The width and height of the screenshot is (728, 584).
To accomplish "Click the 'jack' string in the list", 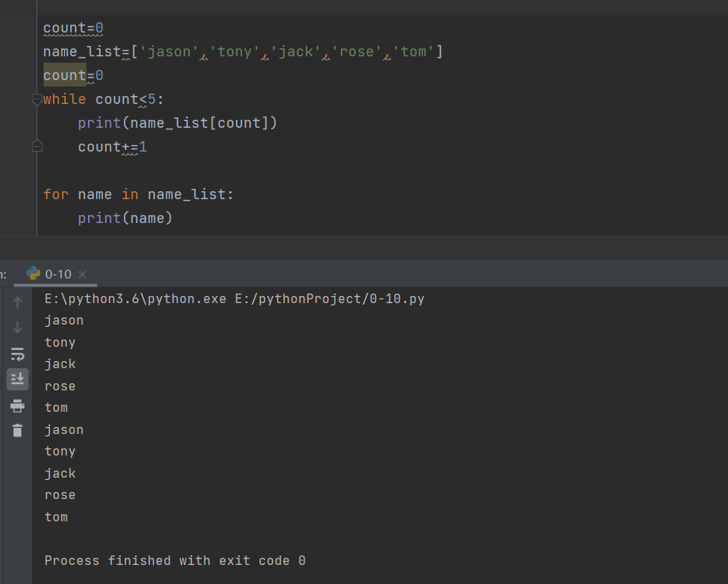I will (x=295, y=52).
